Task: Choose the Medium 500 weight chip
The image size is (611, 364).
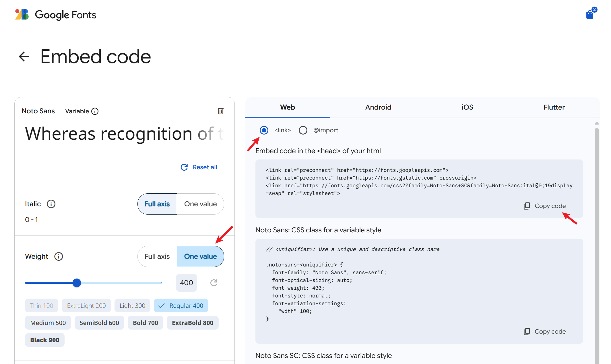Action: [48, 323]
